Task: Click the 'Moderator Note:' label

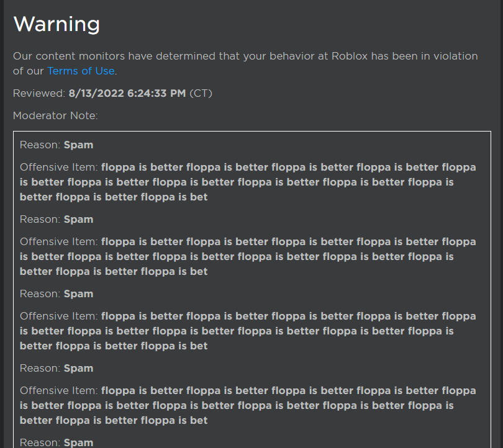Action: (55, 115)
